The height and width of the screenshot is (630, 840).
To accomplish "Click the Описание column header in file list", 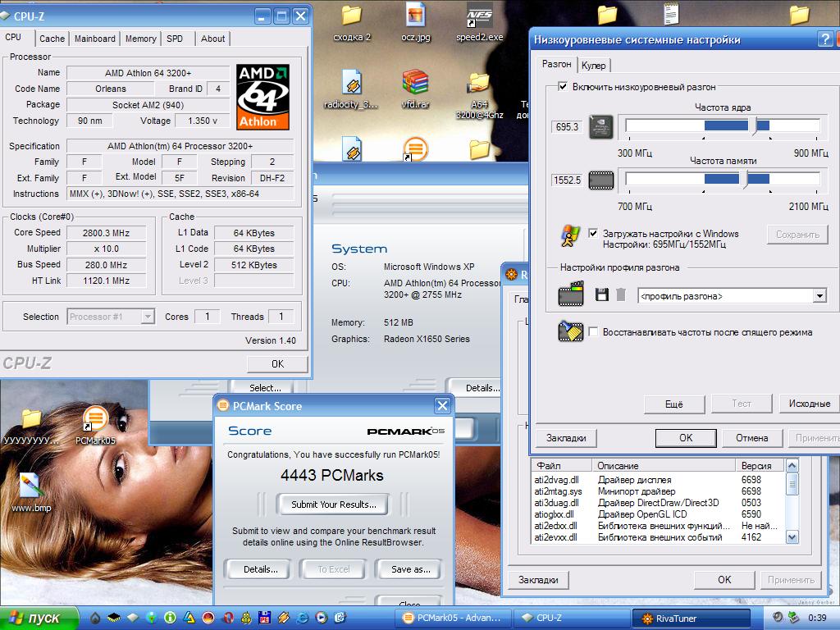I will (x=663, y=466).
